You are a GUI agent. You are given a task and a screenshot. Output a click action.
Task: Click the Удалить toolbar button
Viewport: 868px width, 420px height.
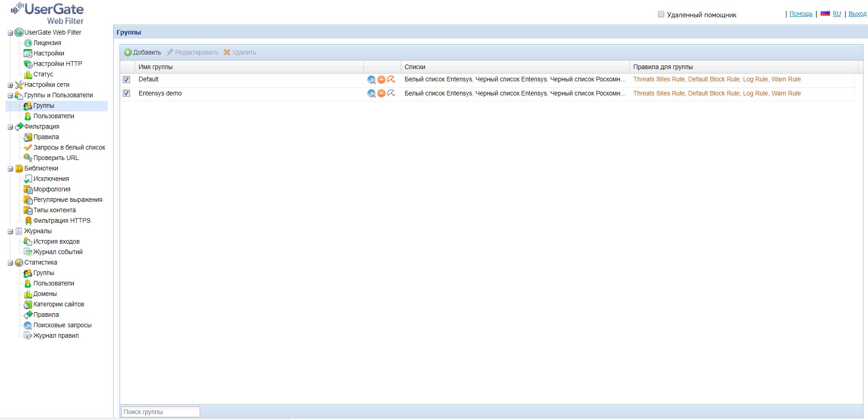240,52
